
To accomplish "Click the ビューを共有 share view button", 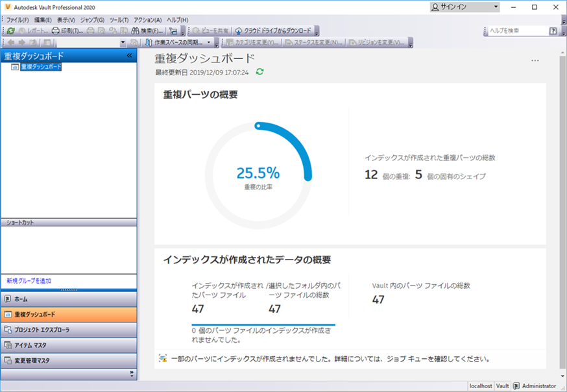I will tap(210, 31).
